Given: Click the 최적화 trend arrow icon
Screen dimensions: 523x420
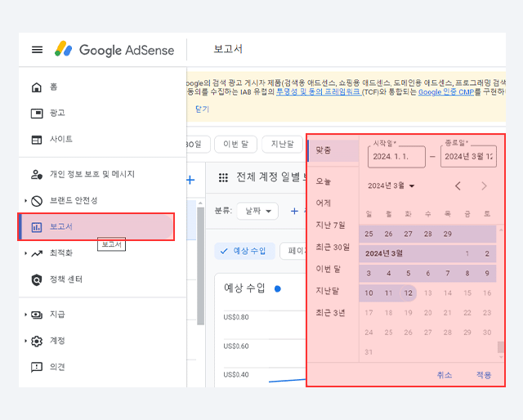Looking at the screenshot, I should coord(37,253).
